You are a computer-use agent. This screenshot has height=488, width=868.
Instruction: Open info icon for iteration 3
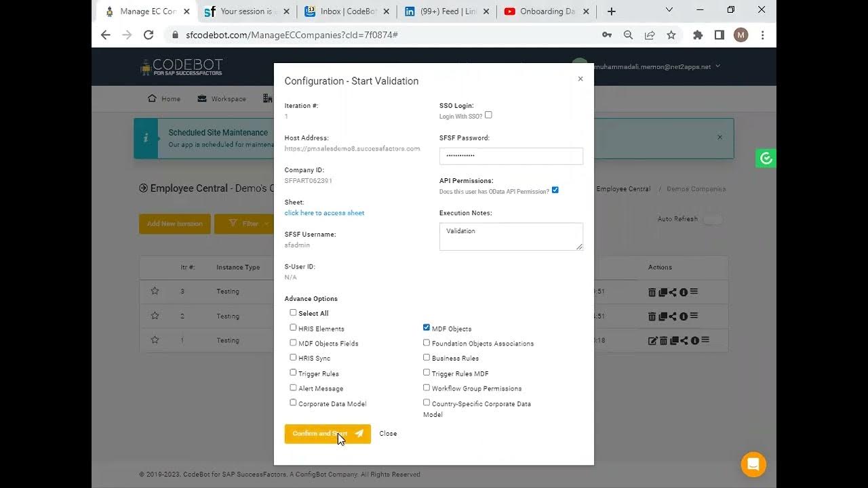pyautogui.click(x=684, y=292)
